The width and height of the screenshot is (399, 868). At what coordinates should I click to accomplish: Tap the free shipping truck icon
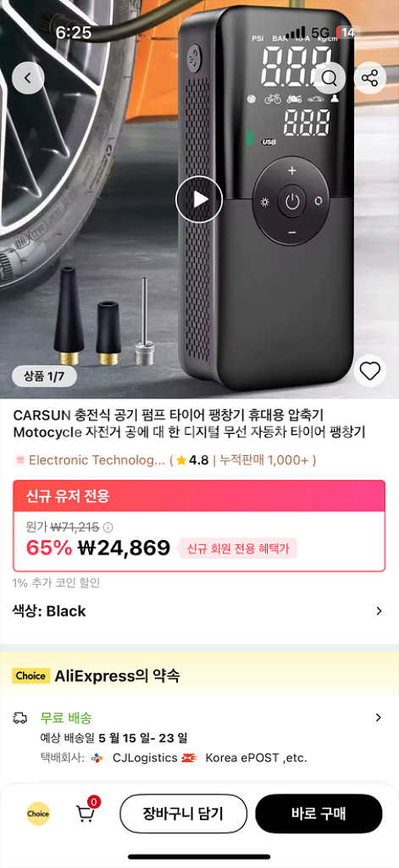click(x=20, y=718)
